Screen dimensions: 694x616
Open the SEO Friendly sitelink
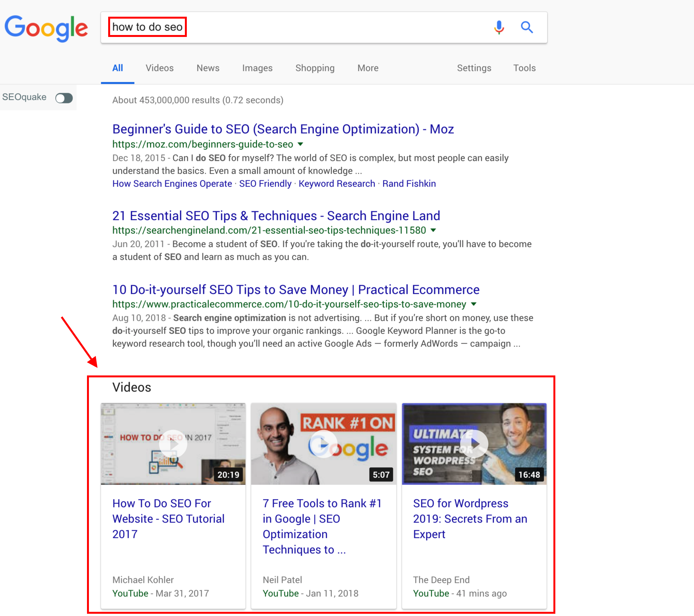(x=265, y=183)
